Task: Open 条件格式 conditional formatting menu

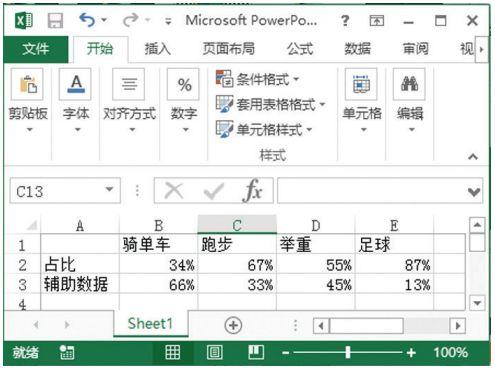Action: (x=257, y=79)
